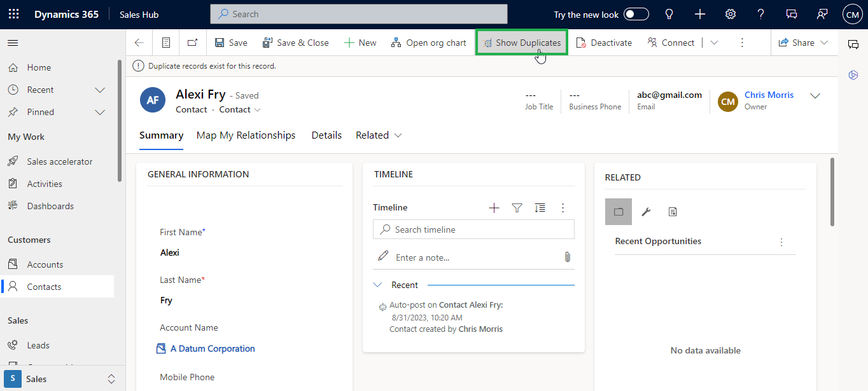Open record in new window icon
Image resolution: width=868 pixels, height=391 pixels.
pyautogui.click(x=192, y=43)
